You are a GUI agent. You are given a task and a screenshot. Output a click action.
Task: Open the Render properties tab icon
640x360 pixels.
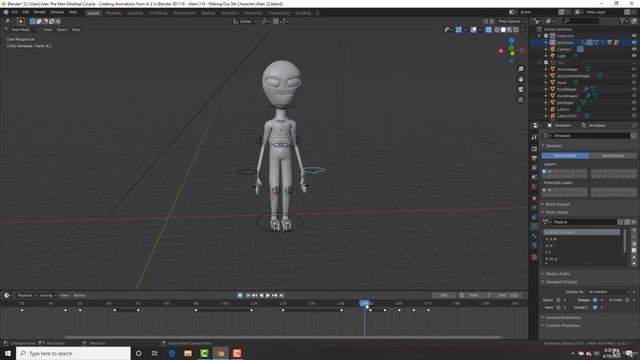[x=534, y=149]
